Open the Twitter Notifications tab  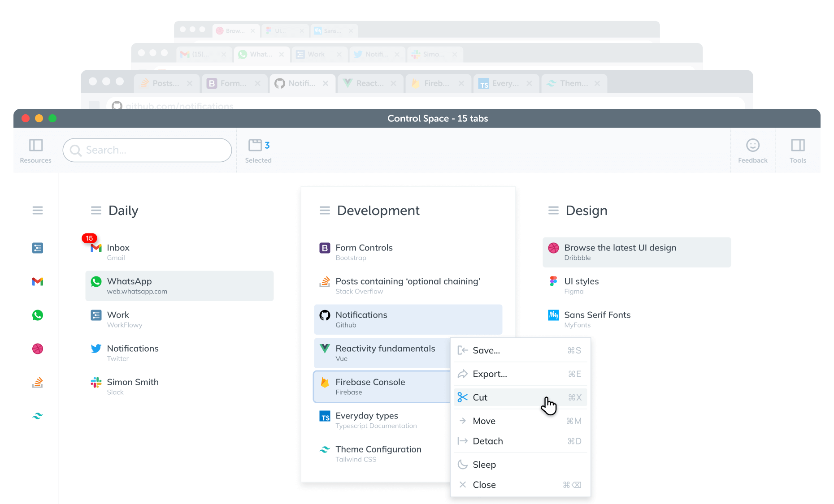pos(179,353)
